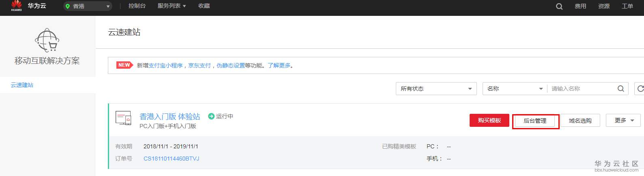Click the search icon in name field
644x176 pixels.
[x=620, y=89]
